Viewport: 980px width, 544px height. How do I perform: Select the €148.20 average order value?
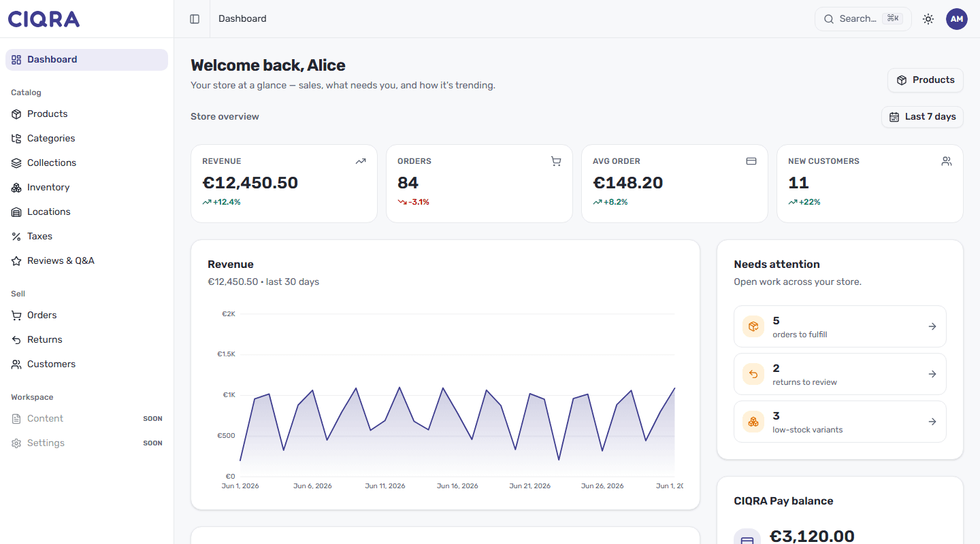(x=628, y=183)
